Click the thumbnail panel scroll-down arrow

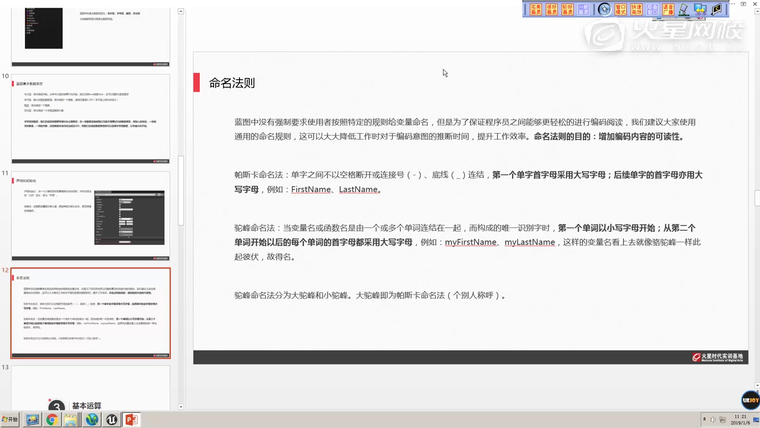pos(180,403)
